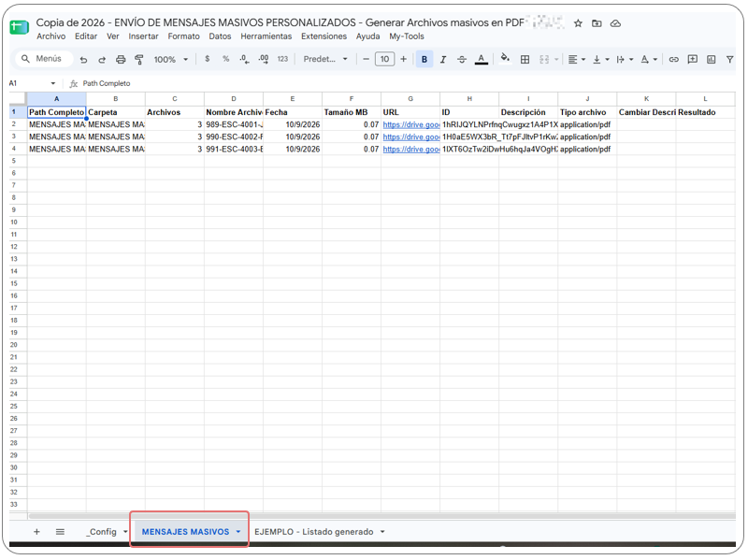Open the 123 number formats menu
The image size is (748, 560).
click(x=282, y=59)
